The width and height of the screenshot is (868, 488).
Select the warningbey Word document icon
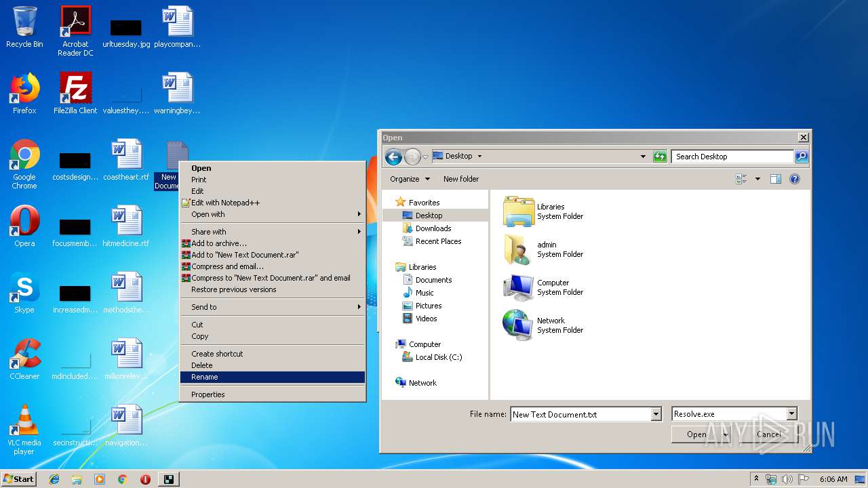pos(178,94)
